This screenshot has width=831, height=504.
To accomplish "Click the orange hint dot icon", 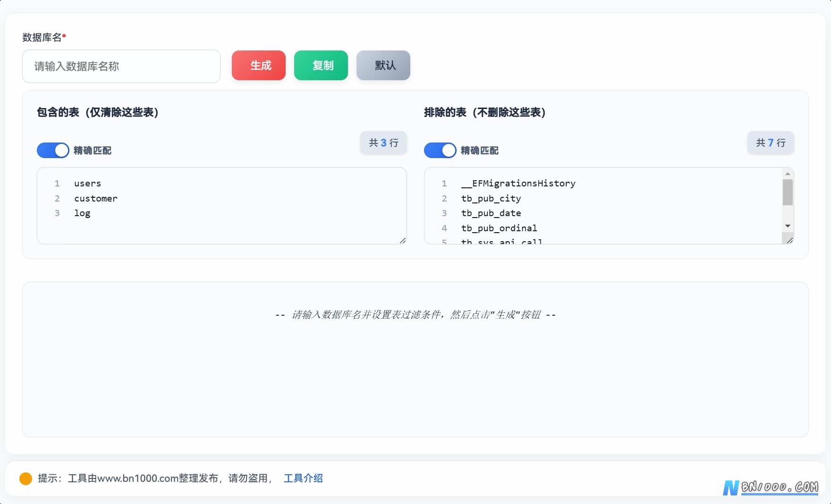I will tap(25, 479).
